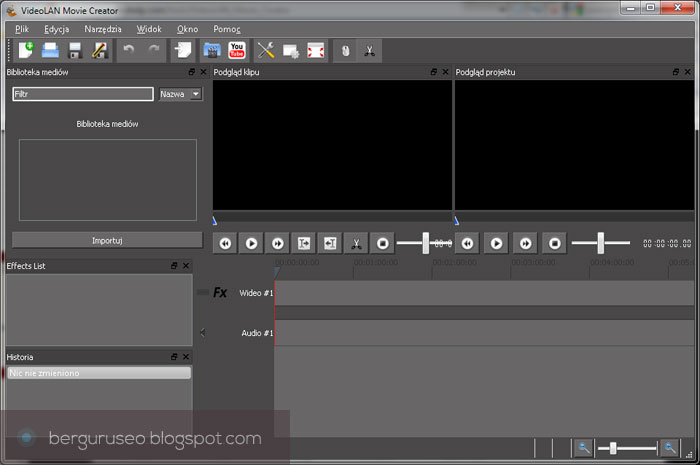
Task: Click the Importuj button
Action: click(x=107, y=240)
